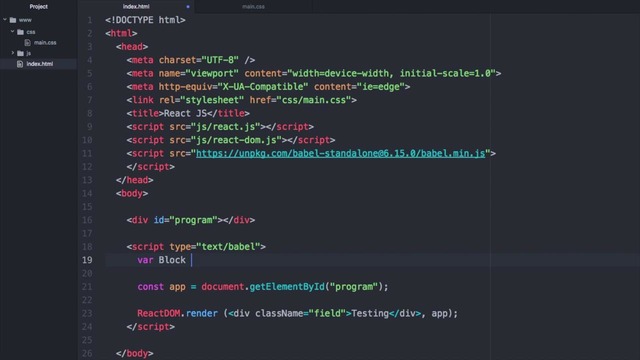Click the "X-UA-Compatible" value
This screenshot has height=360, width=640.
pos(263,87)
